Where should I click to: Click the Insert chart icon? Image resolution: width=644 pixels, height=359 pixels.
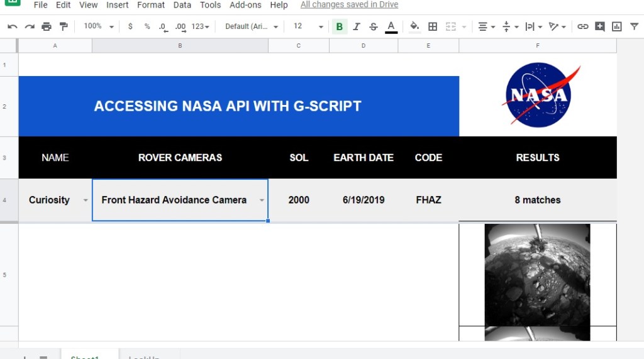coord(617,26)
